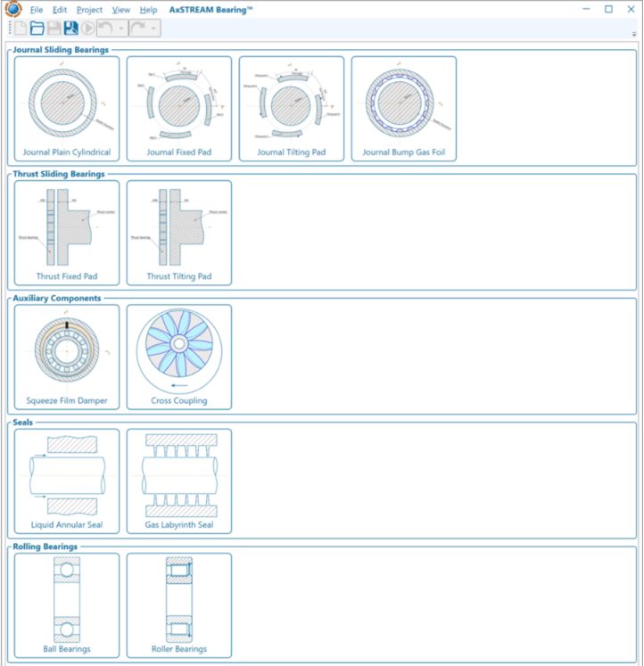This screenshot has width=644, height=666.
Task: Click the Save As toolbar icon
Action: coord(70,29)
